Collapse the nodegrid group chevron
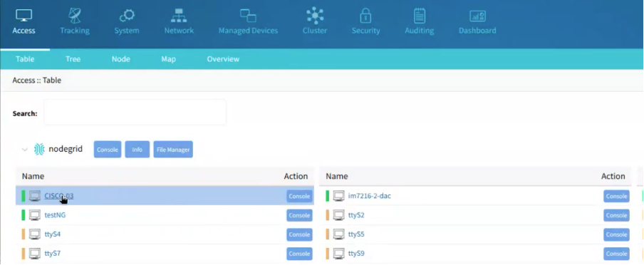Screen dimensions: 644x265 tap(25, 150)
